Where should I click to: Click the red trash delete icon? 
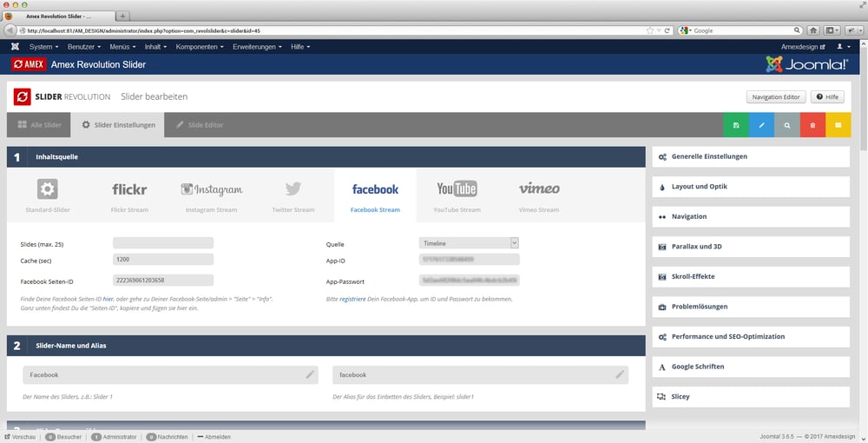pos(812,125)
